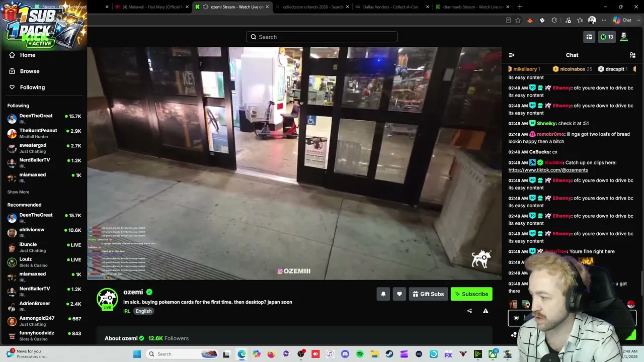Open Loulz recommended channel
644x362 pixels.
tap(44, 262)
